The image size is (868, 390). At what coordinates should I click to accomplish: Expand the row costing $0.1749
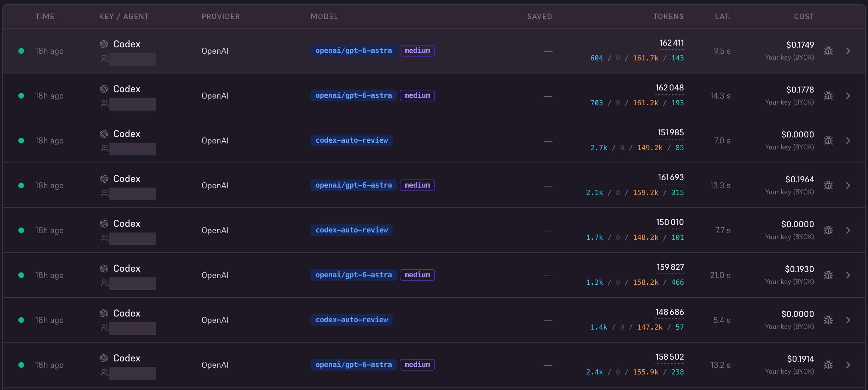pyautogui.click(x=848, y=51)
